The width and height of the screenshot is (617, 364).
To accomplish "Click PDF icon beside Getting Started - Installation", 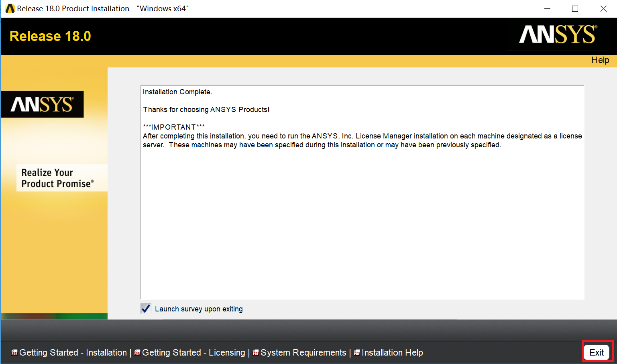I will pos(14,353).
